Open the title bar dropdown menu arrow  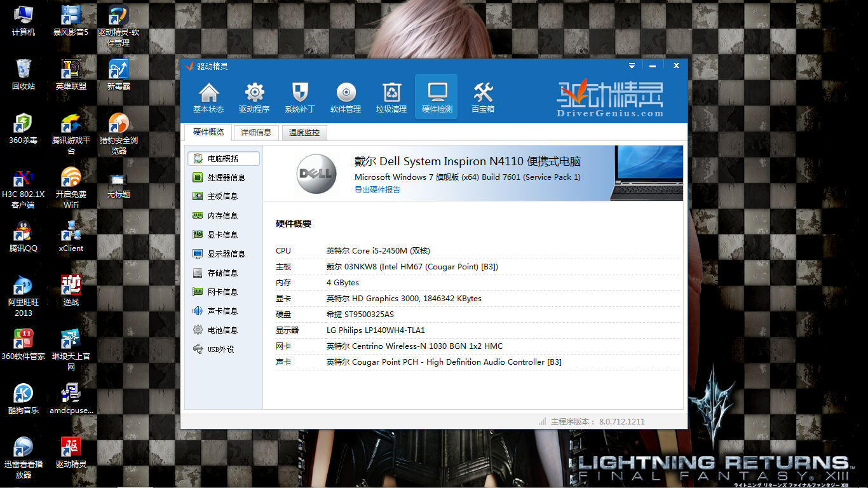click(632, 65)
